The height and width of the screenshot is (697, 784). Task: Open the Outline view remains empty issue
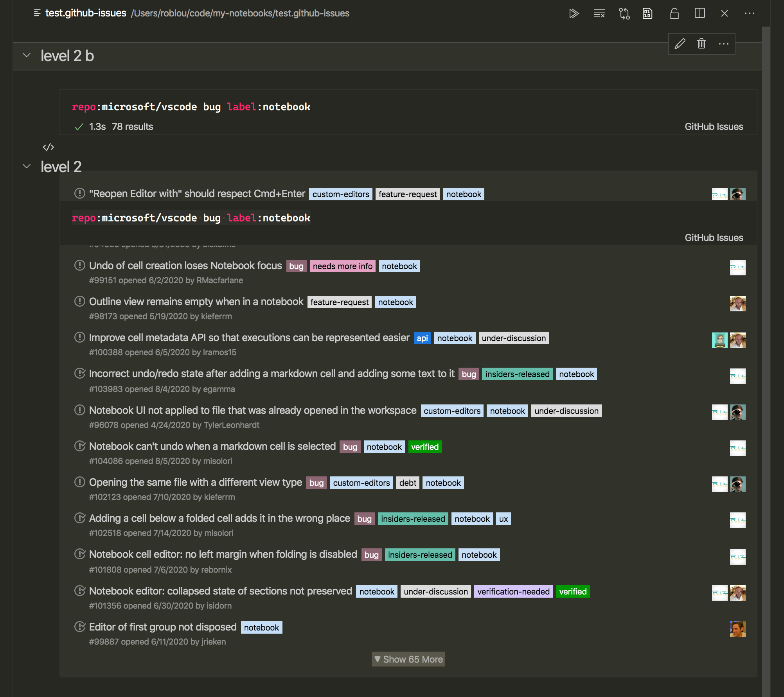coord(196,302)
